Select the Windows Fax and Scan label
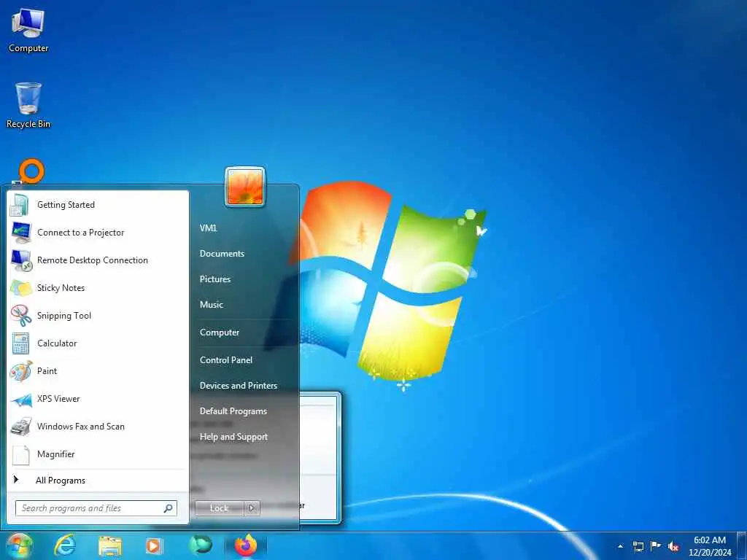The width and height of the screenshot is (747, 560). click(x=80, y=427)
